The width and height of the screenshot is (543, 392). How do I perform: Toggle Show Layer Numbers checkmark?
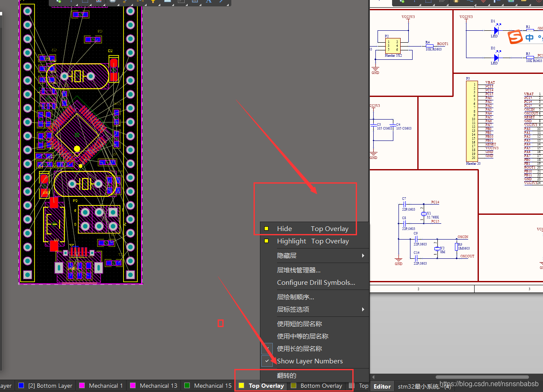[x=315, y=361]
